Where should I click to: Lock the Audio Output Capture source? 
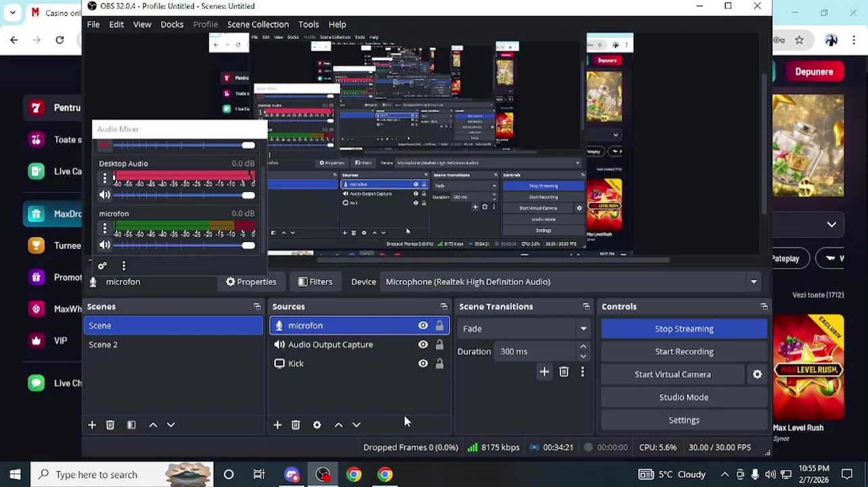point(439,344)
